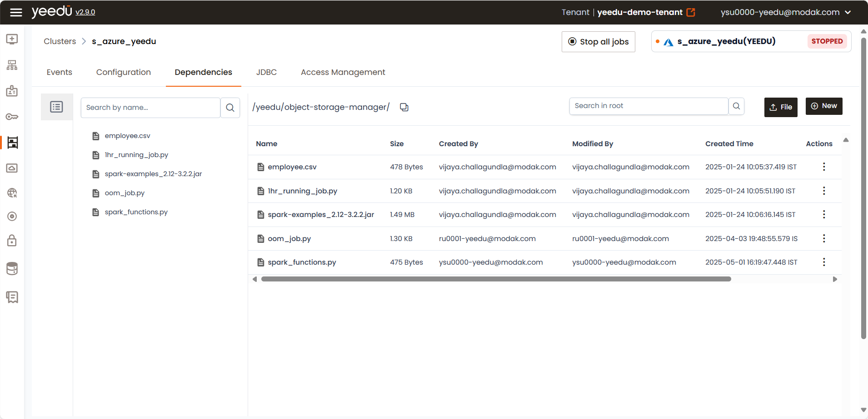Go to Clusters breadcrumb link

[60, 41]
